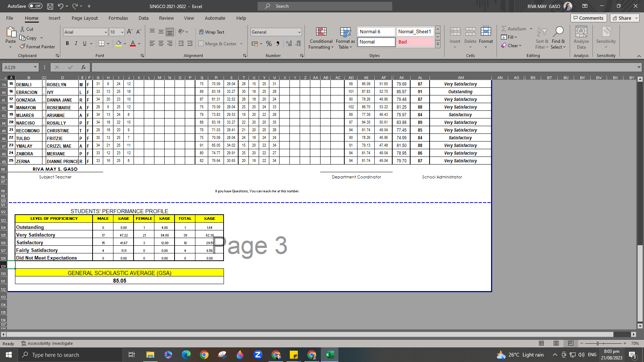
Task: Open the Font size dropdown
Action: (x=122, y=32)
